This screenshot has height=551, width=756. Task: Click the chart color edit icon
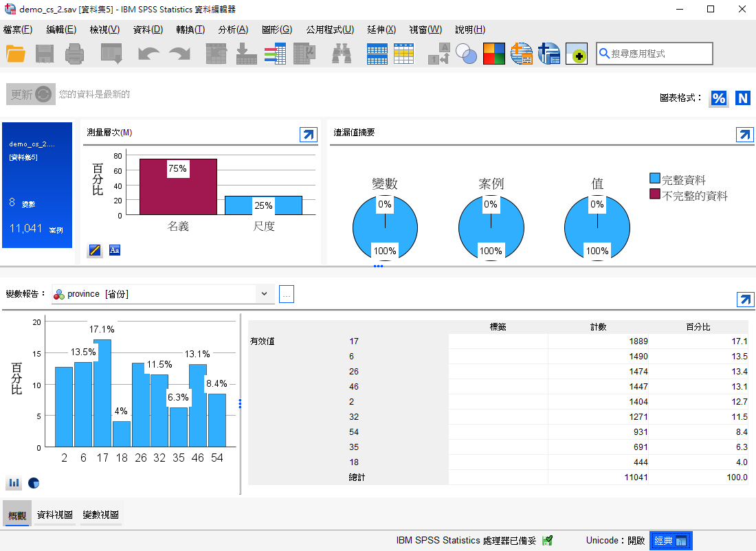tap(95, 250)
